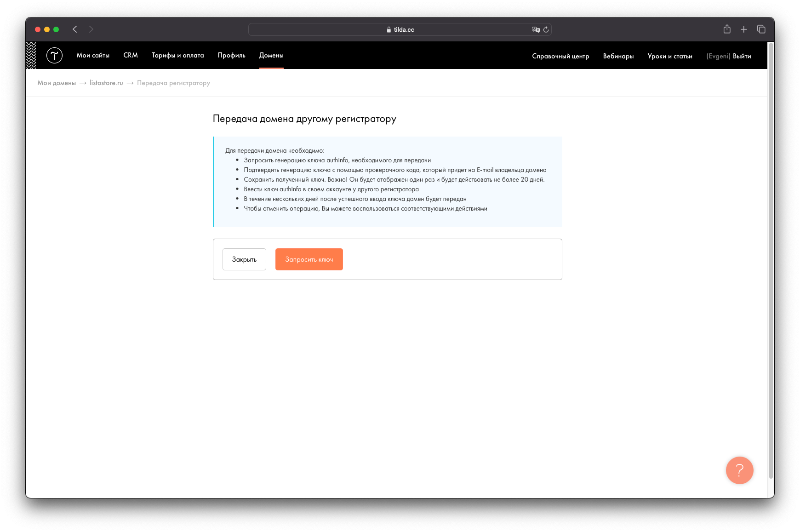Click the (Evgeni) username label
Screen dimensions: 800x532
(x=718, y=56)
